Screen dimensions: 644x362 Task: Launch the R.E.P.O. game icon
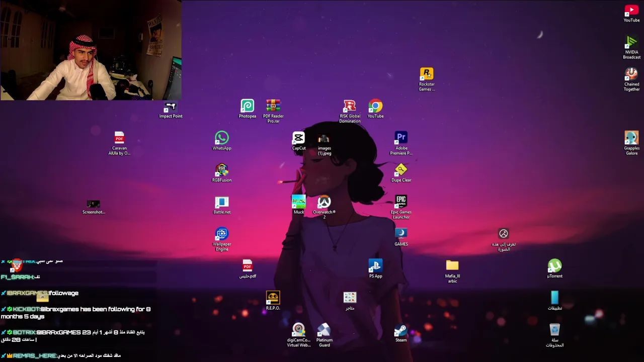273,301
